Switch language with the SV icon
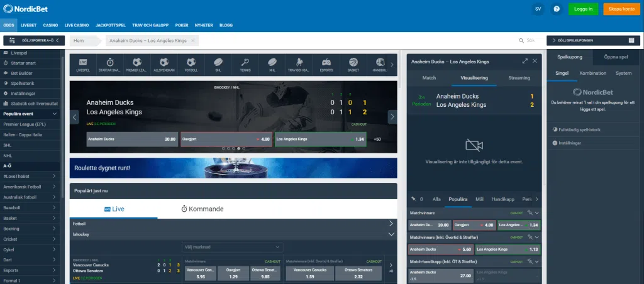Screen dimensions: 644x284 click(x=538, y=9)
